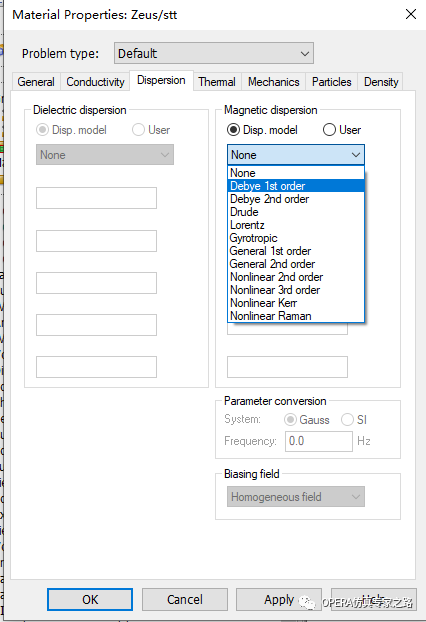The height and width of the screenshot is (622, 426).
Task: Select Disp. model radio under Magnetic dispersion
Action: pyautogui.click(x=262, y=130)
